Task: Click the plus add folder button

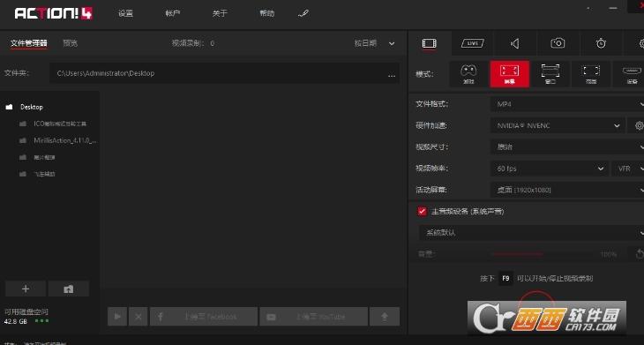Action: pos(26,289)
